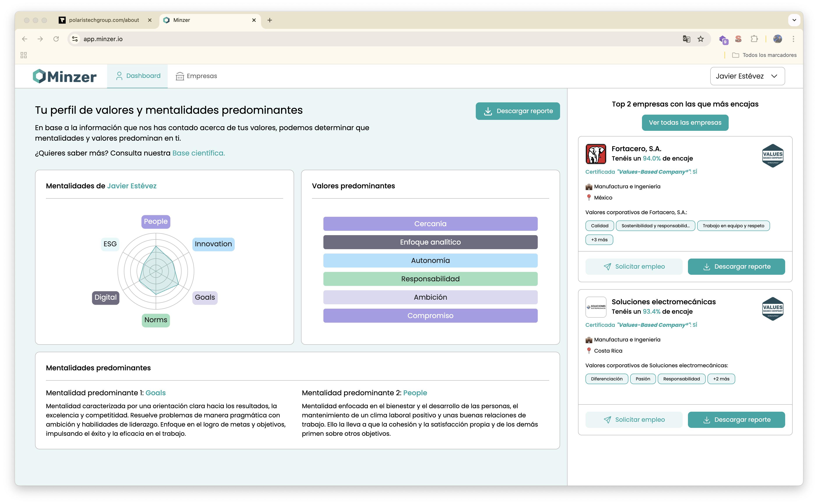
Task: Click the Digital label on radar chart
Action: pos(105,298)
